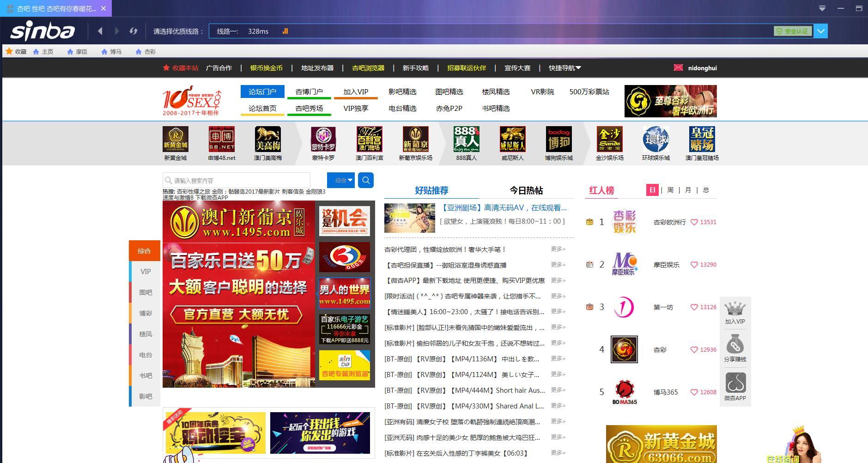Open 论坛首页 navigation item
This screenshot has width=868, height=463.
pyautogui.click(x=262, y=108)
